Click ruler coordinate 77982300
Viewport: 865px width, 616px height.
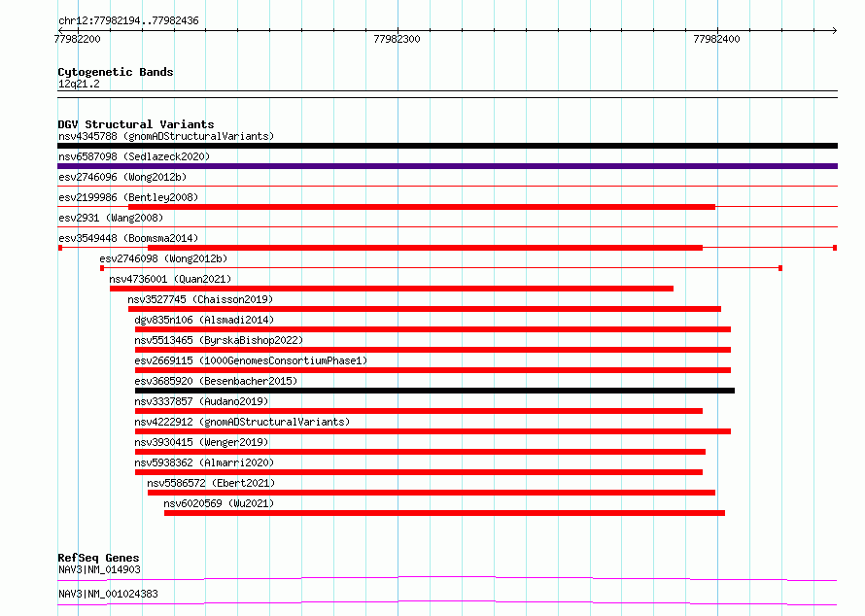pyautogui.click(x=397, y=39)
